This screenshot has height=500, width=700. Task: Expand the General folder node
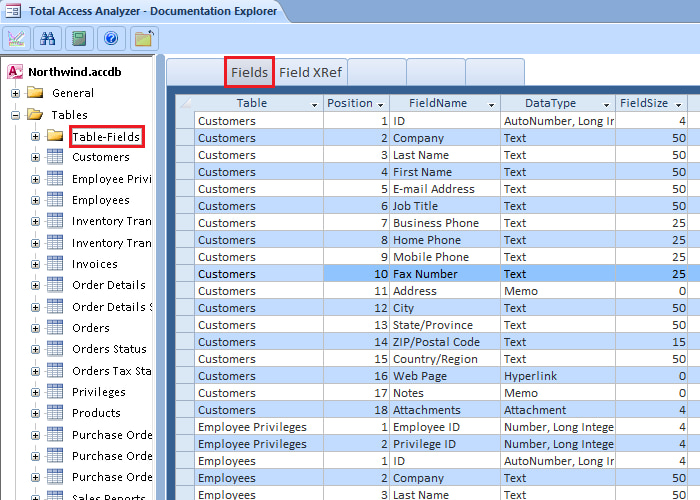(x=16, y=93)
